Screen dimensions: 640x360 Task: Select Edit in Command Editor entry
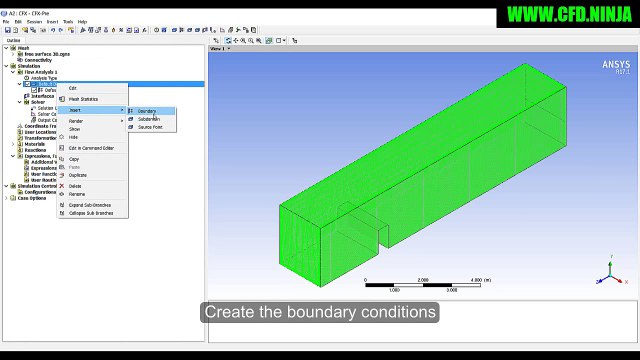pos(93,148)
